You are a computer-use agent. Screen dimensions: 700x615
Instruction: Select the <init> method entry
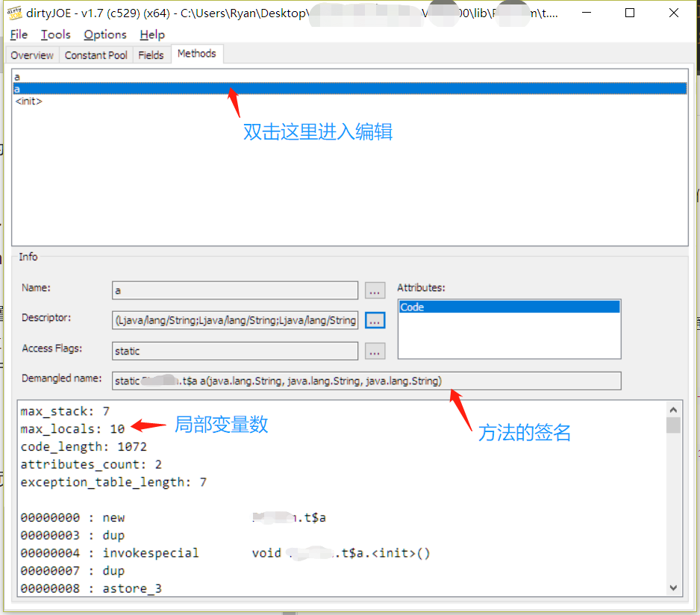tap(29, 101)
